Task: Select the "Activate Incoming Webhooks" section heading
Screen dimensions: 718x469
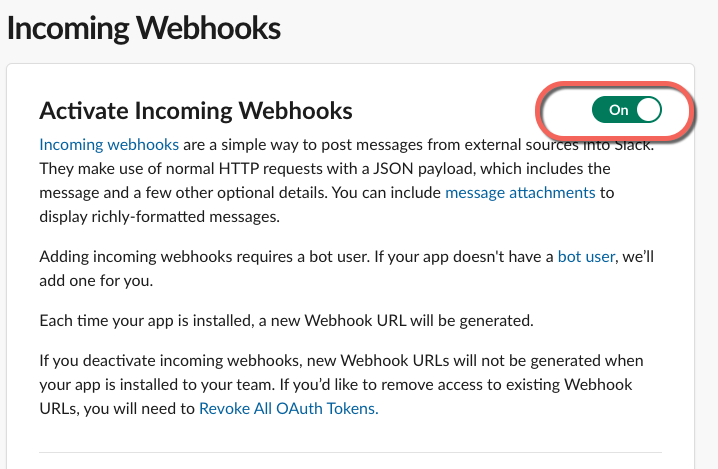Action: click(196, 110)
